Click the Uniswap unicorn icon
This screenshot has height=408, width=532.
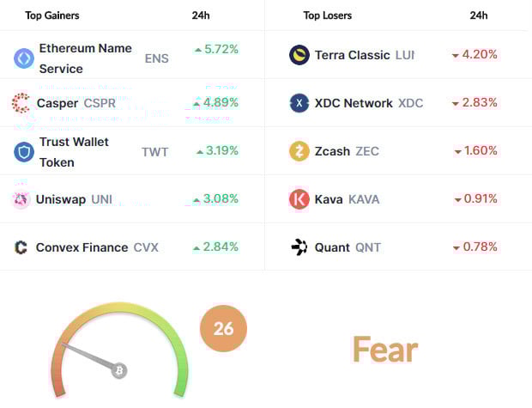[x=21, y=199]
